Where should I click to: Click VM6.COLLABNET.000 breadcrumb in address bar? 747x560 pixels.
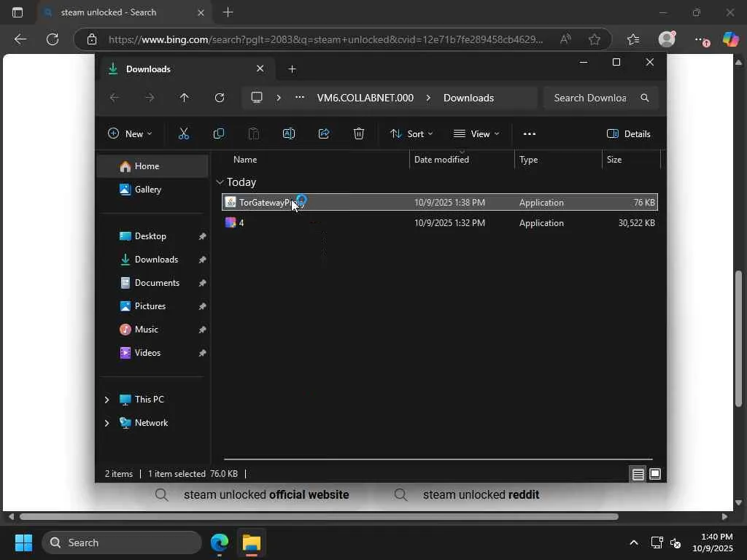[x=365, y=98]
